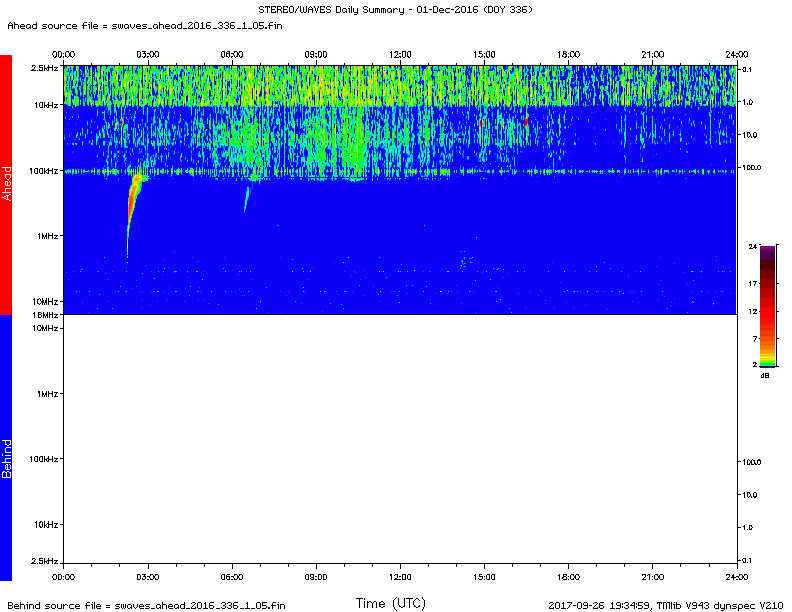792x612 pixels.
Task: Click the dB color scale bar
Action: (768, 306)
